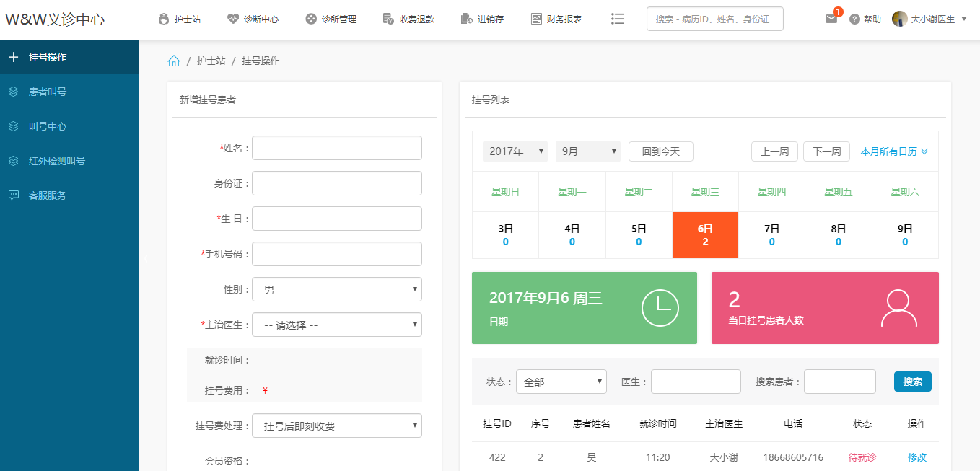This screenshot has height=471, width=980.
Task: Click the blue 搜索 button
Action: pyautogui.click(x=913, y=382)
